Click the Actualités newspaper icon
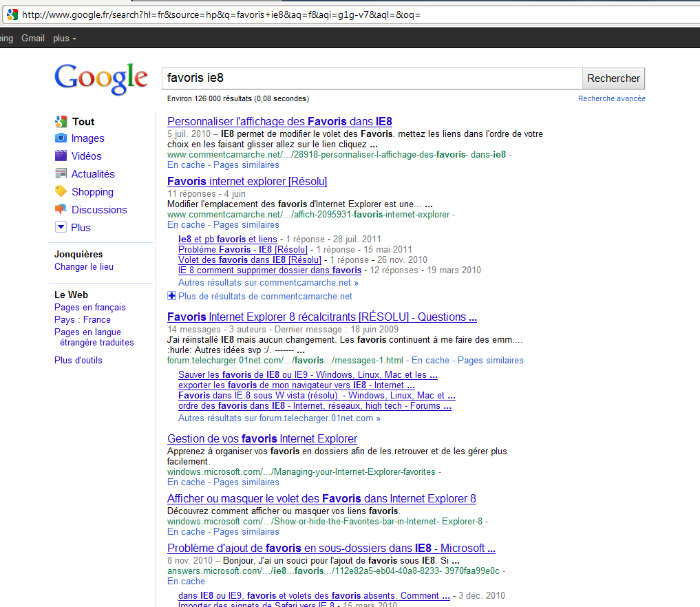The width and height of the screenshot is (700, 607). coord(61,173)
